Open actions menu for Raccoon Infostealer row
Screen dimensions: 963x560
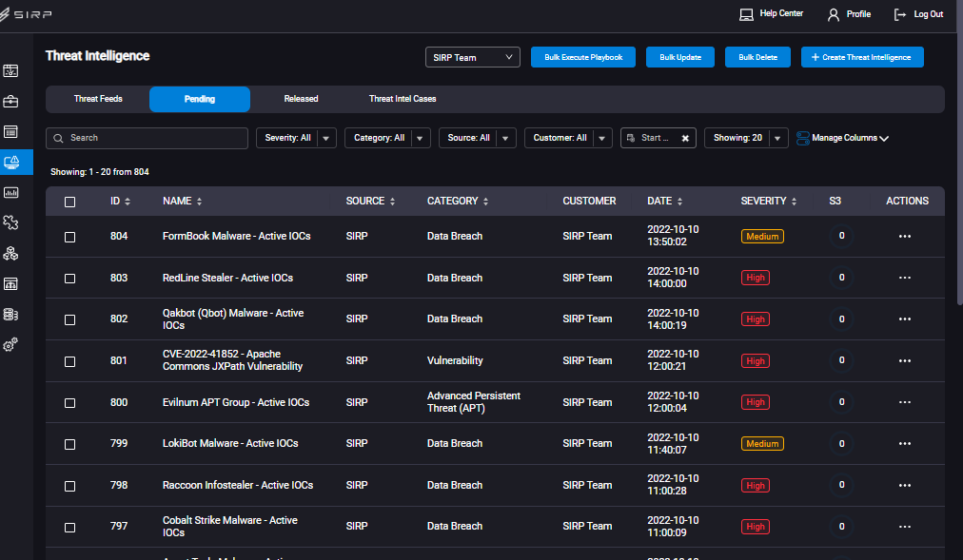pyautogui.click(x=905, y=485)
